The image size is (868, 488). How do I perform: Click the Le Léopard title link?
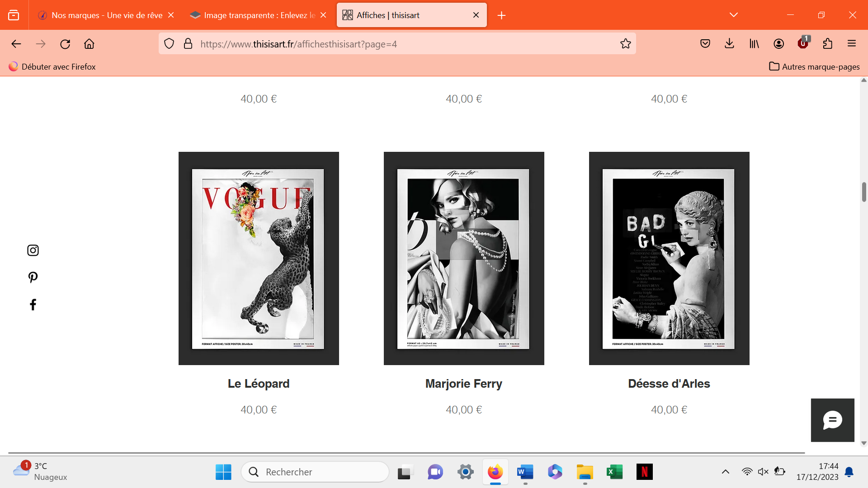coord(259,384)
